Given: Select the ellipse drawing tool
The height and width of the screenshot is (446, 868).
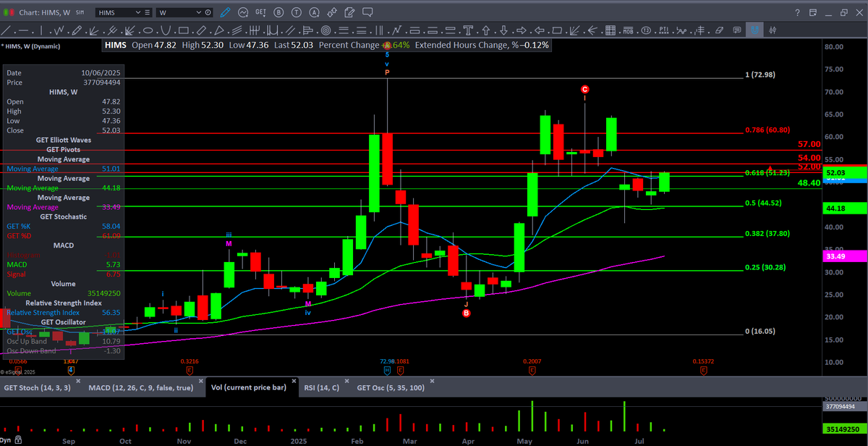Looking at the screenshot, I should (148, 30).
